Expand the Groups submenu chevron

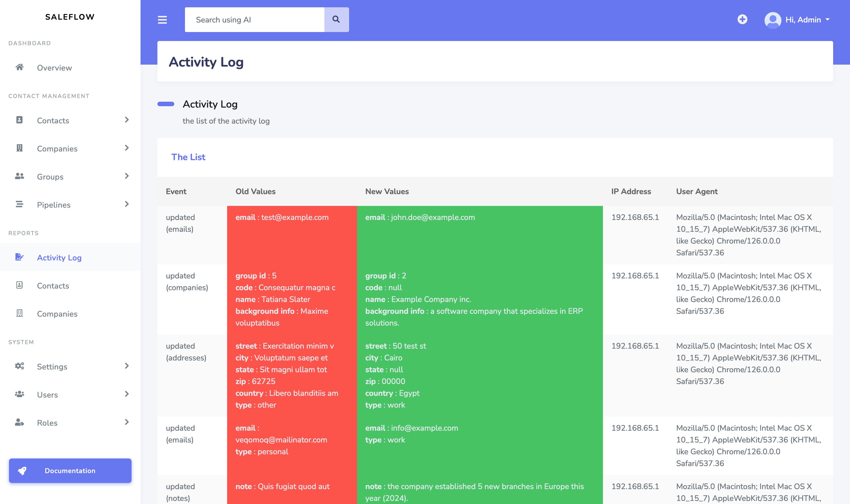click(127, 176)
